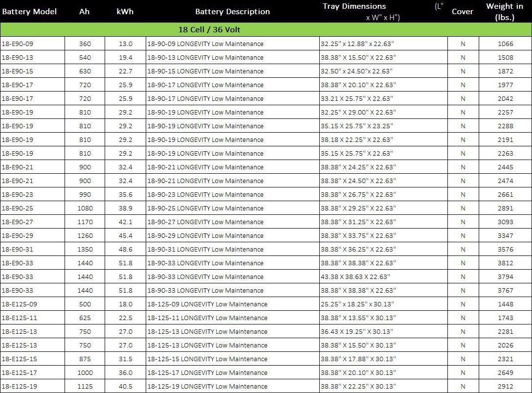This screenshot has height=393, width=532.
Task: Select weight value 2263
Action: click(x=506, y=154)
